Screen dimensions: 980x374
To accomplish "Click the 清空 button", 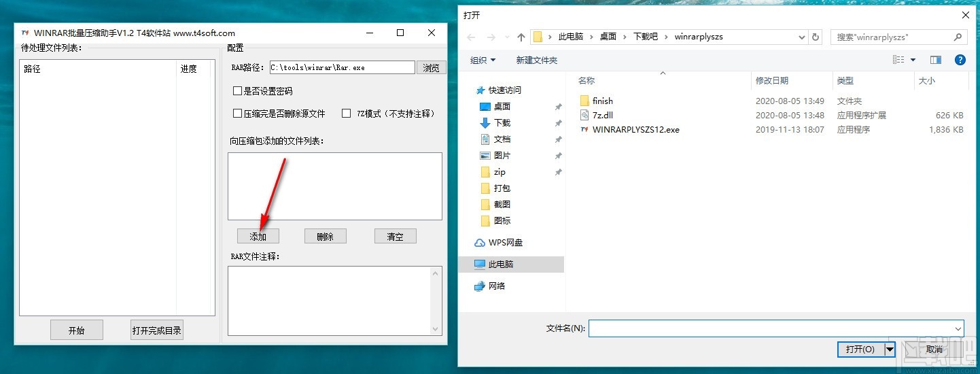I will [x=396, y=236].
